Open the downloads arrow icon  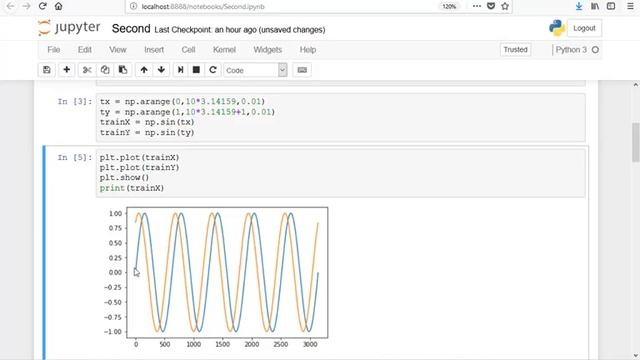click(x=579, y=6)
